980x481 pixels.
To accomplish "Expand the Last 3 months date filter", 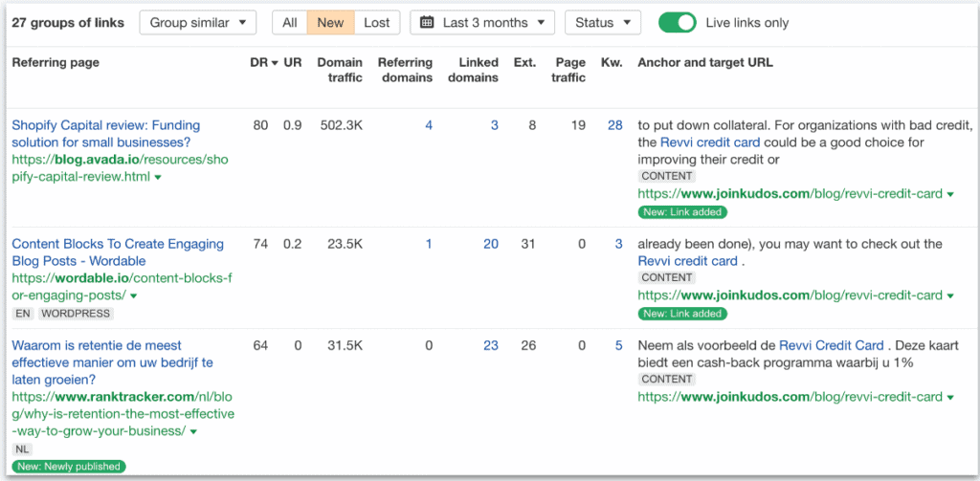I will point(482,23).
